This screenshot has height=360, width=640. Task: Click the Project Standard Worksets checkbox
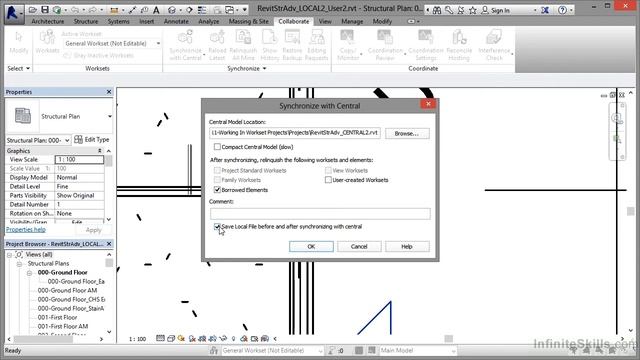[x=217, y=170]
